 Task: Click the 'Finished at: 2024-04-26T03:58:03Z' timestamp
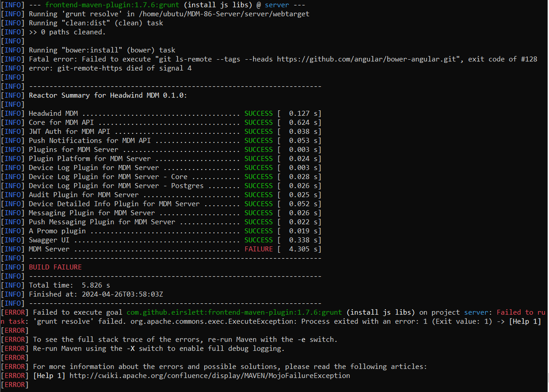[96, 294]
